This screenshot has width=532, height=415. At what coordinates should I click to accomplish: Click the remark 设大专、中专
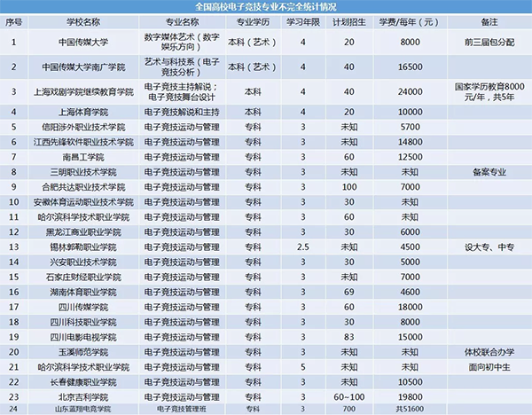pos(489,247)
